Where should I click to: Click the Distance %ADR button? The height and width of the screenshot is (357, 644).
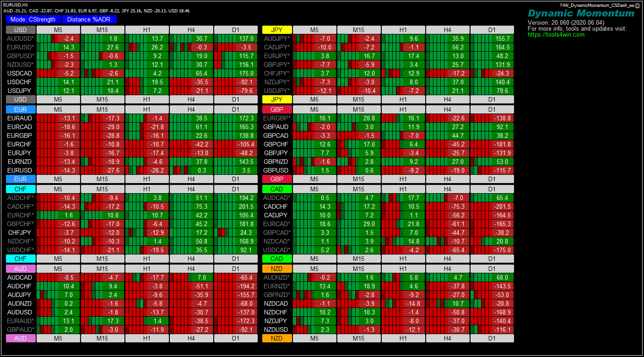[89, 20]
